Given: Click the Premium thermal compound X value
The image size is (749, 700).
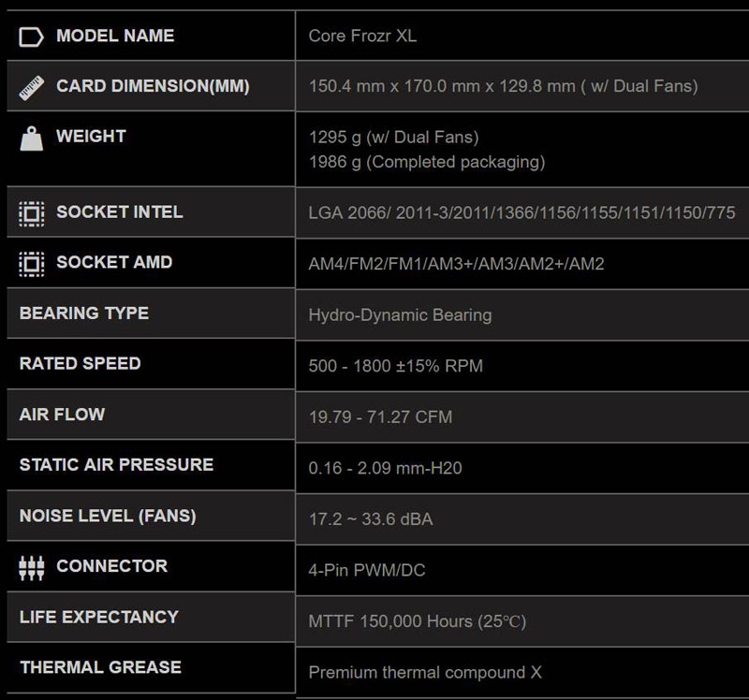Looking at the screenshot, I should [425, 673].
